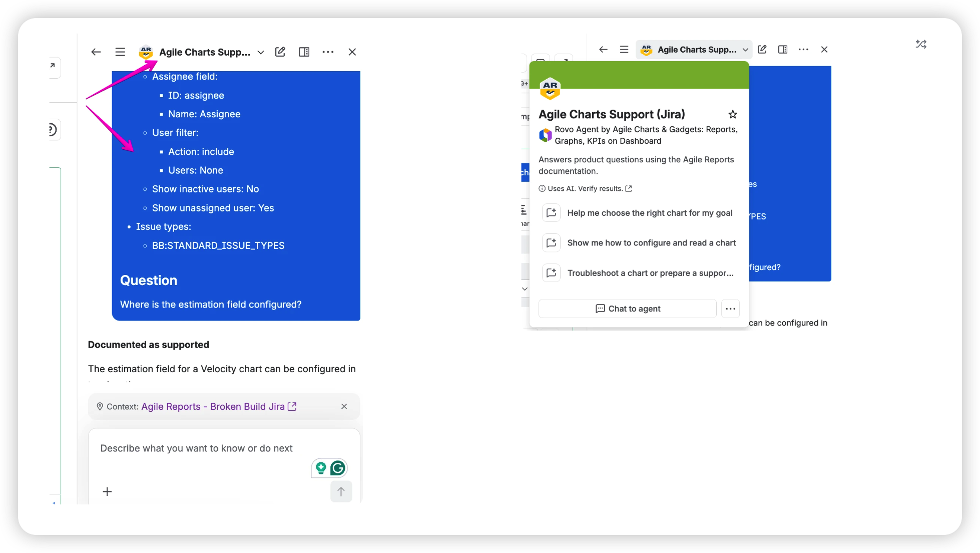980x553 pixels.
Task: Open more options in right panel header
Action: coord(803,50)
